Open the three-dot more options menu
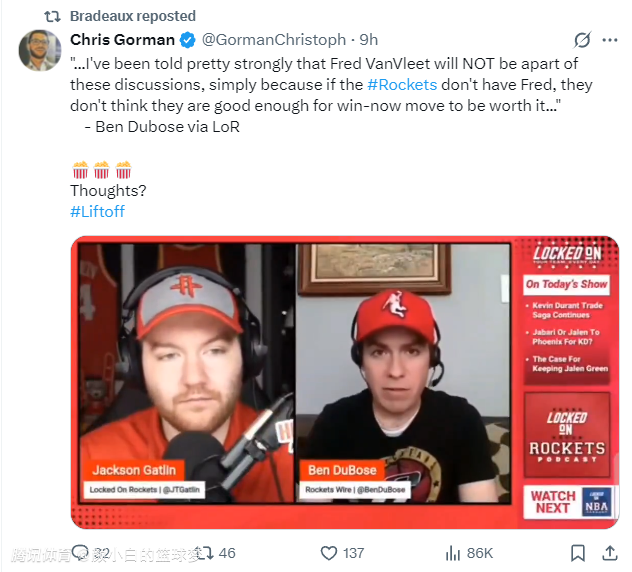Screen dimensions: 632x572 point(609,40)
